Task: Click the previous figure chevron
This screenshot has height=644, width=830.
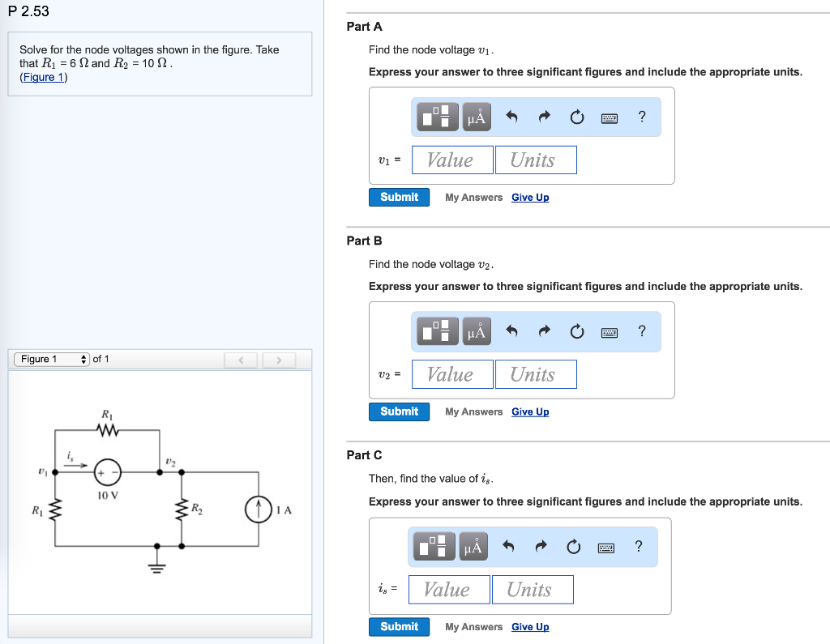Action: click(241, 359)
